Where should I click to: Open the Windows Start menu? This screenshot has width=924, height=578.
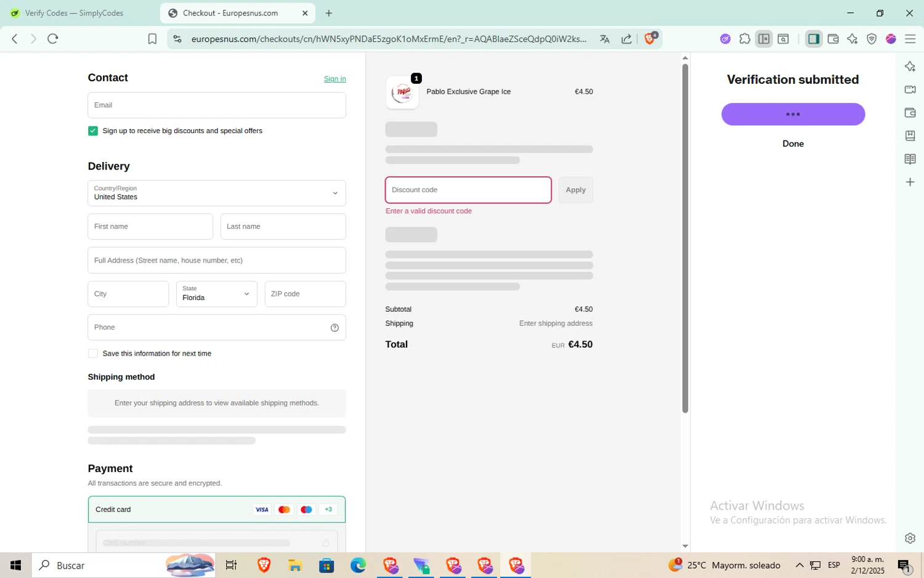pyautogui.click(x=15, y=565)
